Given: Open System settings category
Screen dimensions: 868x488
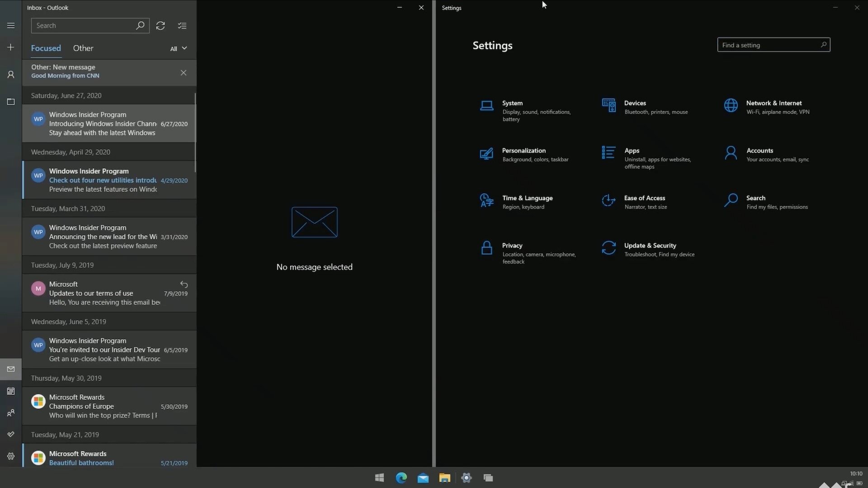Looking at the screenshot, I should pos(528,111).
